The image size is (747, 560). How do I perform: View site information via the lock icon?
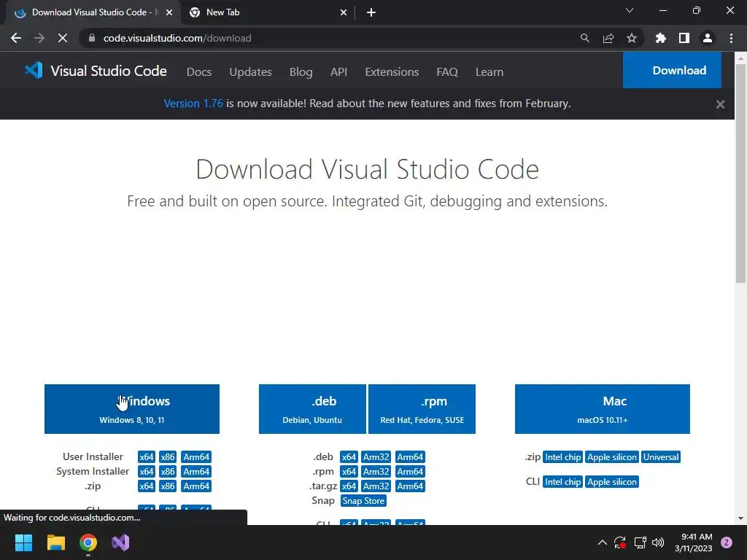92,38
